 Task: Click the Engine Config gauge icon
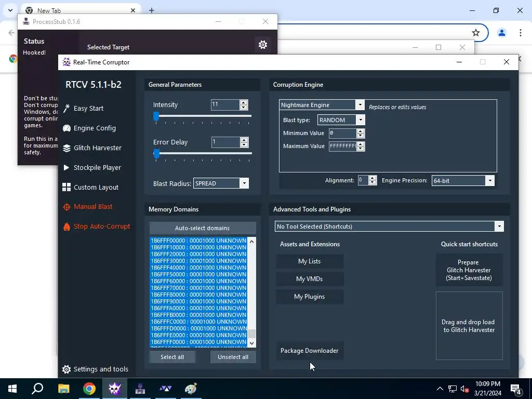tap(66, 128)
